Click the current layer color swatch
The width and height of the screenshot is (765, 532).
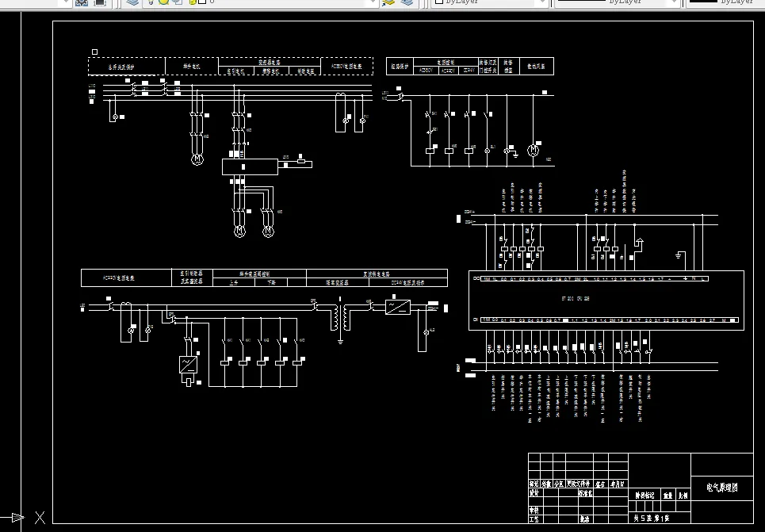202,2
